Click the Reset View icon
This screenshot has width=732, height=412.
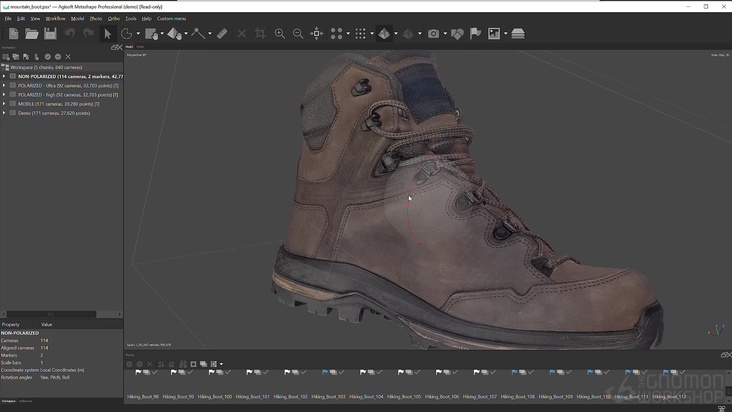[x=317, y=34]
